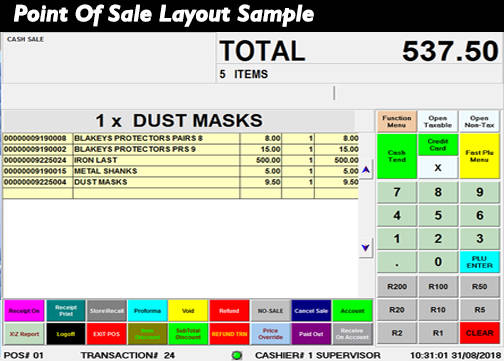Tap the PLU ENTER key
The width and height of the screenshot is (504, 361).
pos(479,262)
